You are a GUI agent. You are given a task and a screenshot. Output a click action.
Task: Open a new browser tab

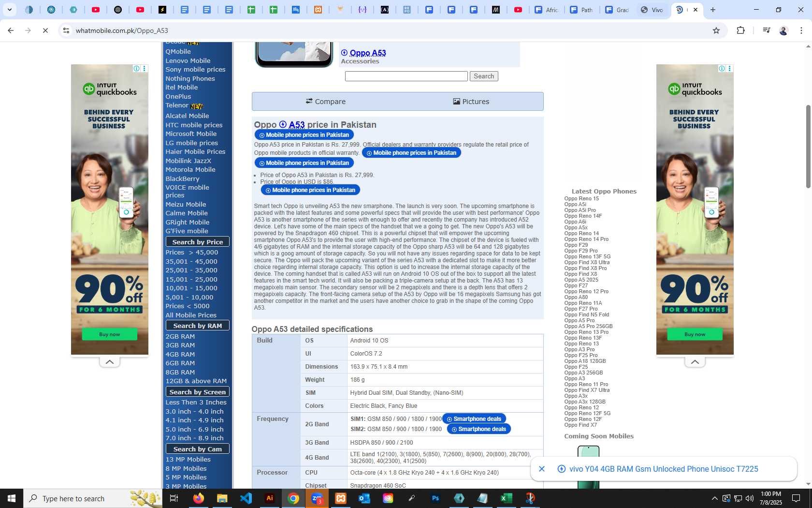713,10
